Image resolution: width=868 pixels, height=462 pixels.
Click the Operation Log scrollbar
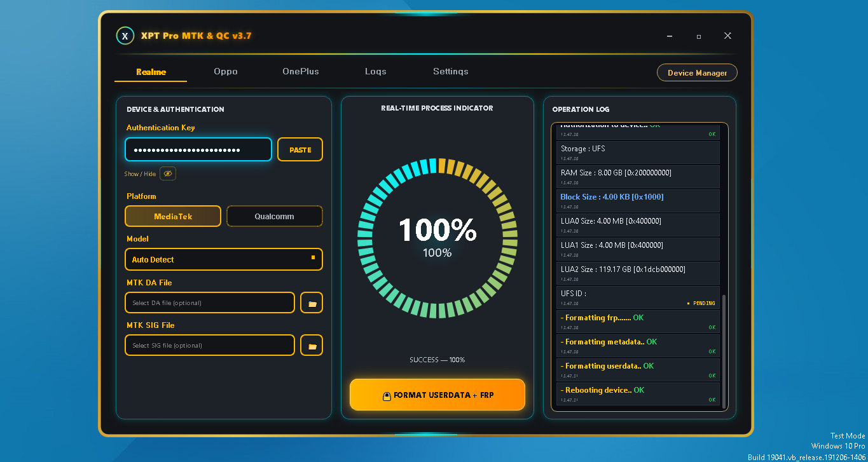point(723,353)
